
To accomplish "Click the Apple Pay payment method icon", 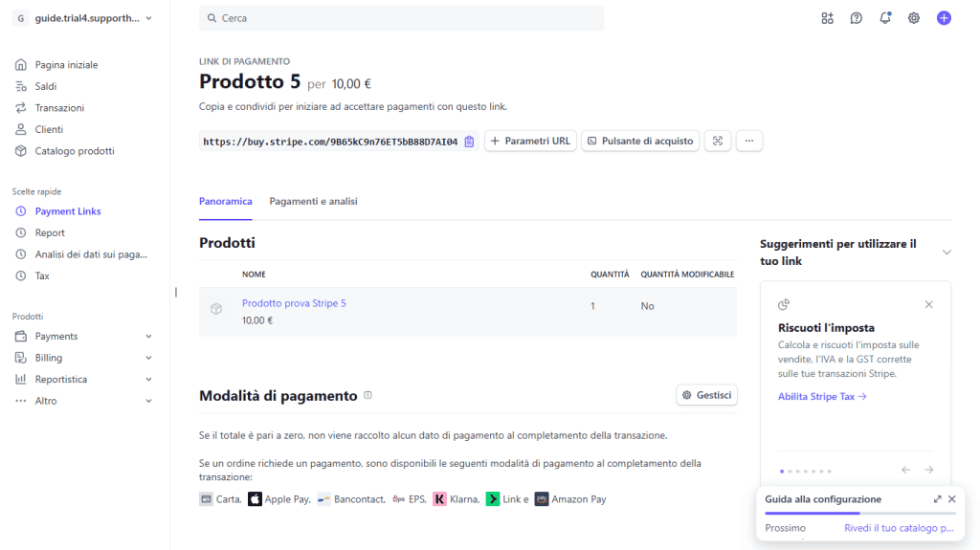I will [255, 498].
